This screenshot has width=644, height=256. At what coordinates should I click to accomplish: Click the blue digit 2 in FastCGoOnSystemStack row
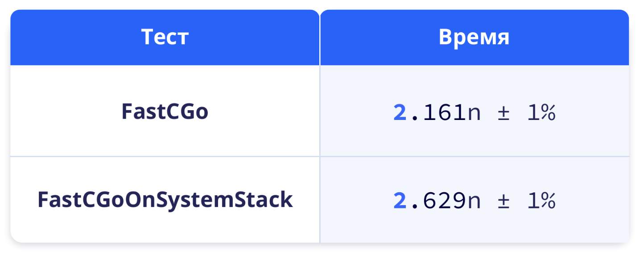coord(400,201)
